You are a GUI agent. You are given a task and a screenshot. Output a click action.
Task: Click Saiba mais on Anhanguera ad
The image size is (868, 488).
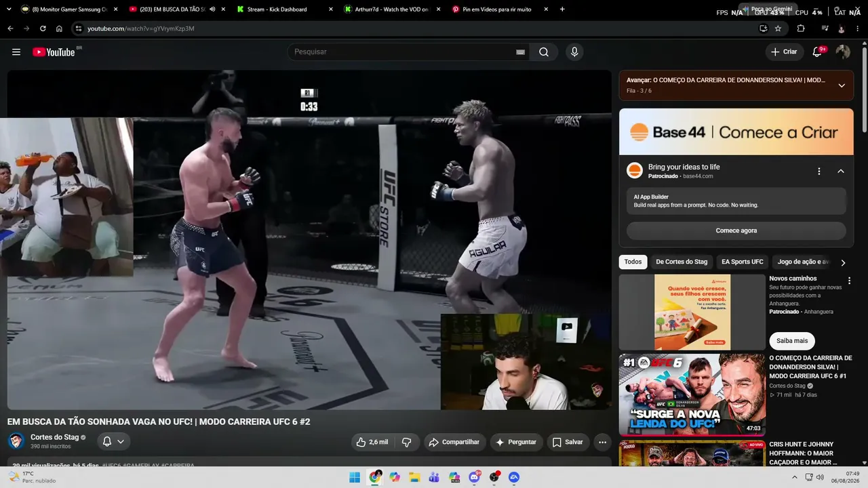tap(792, 341)
